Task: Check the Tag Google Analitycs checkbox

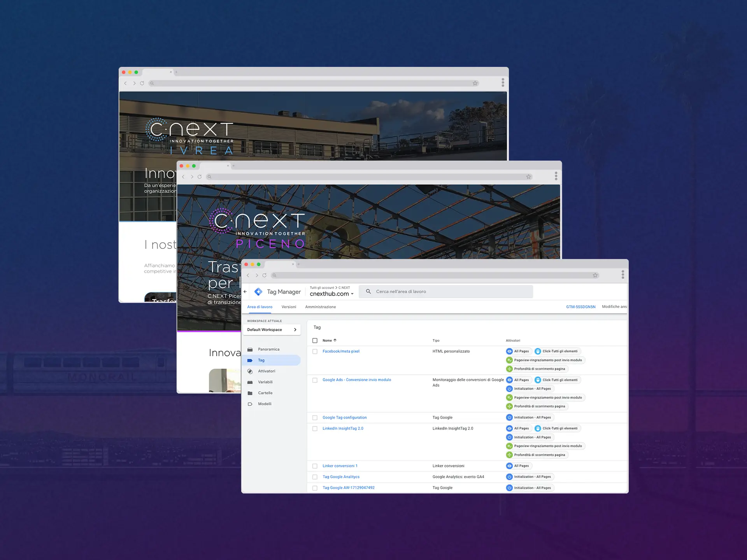Action: point(315,477)
